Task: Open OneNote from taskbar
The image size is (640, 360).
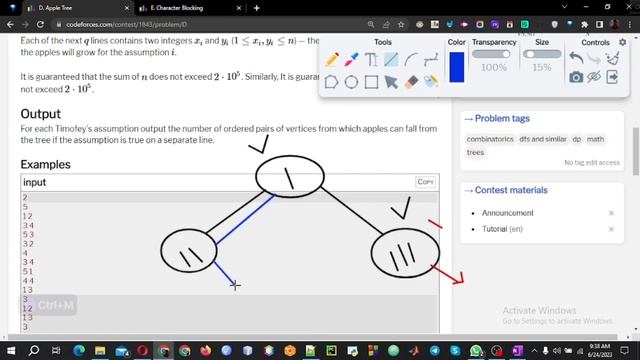Action: click(x=518, y=351)
